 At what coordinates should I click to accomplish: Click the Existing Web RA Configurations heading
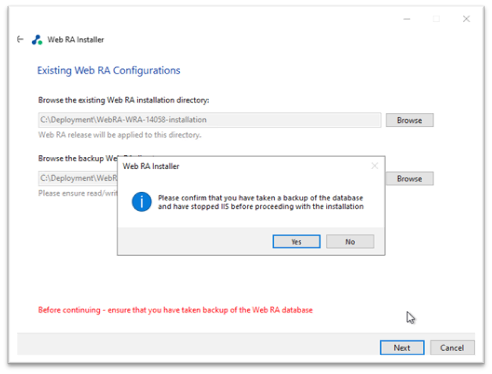click(x=109, y=70)
